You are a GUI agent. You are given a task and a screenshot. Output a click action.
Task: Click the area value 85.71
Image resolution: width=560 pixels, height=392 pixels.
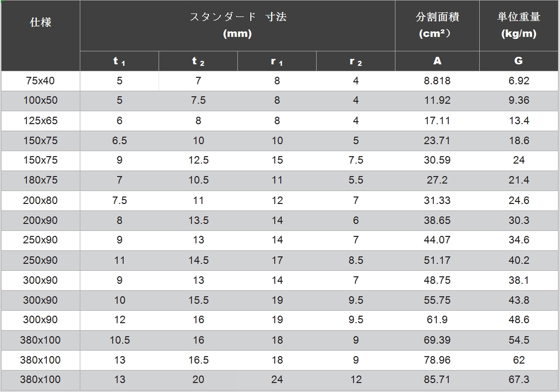click(437, 380)
